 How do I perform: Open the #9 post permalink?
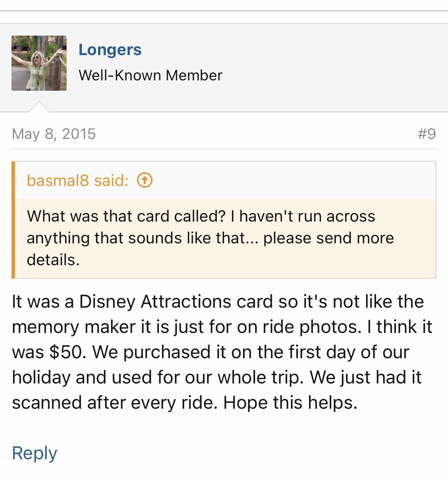[427, 134]
